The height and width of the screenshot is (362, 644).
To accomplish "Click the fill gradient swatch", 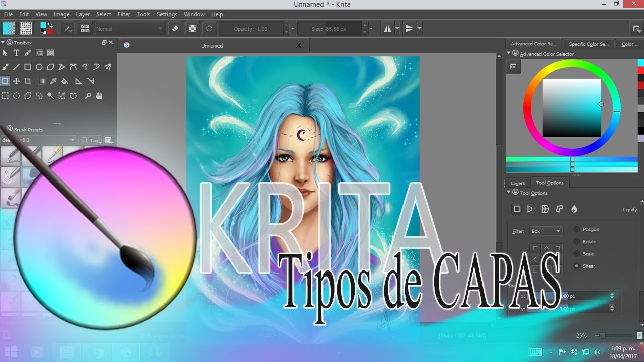I will click(9, 29).
